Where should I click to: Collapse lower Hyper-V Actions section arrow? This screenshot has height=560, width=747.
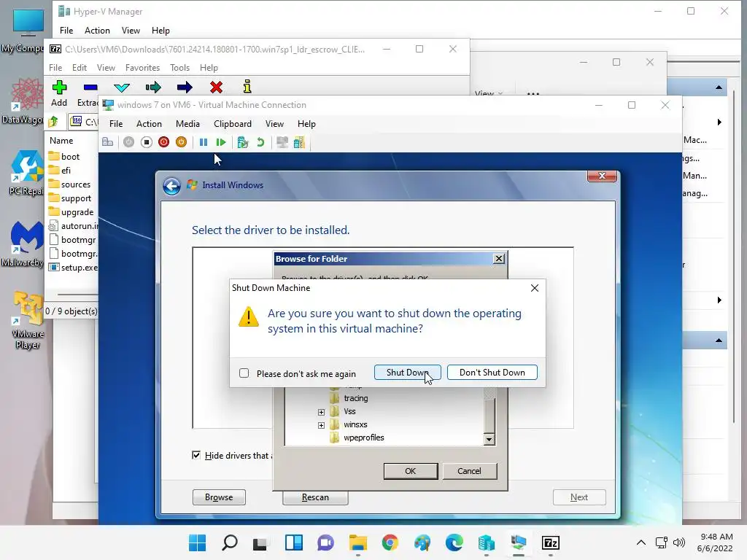(719, 341)
